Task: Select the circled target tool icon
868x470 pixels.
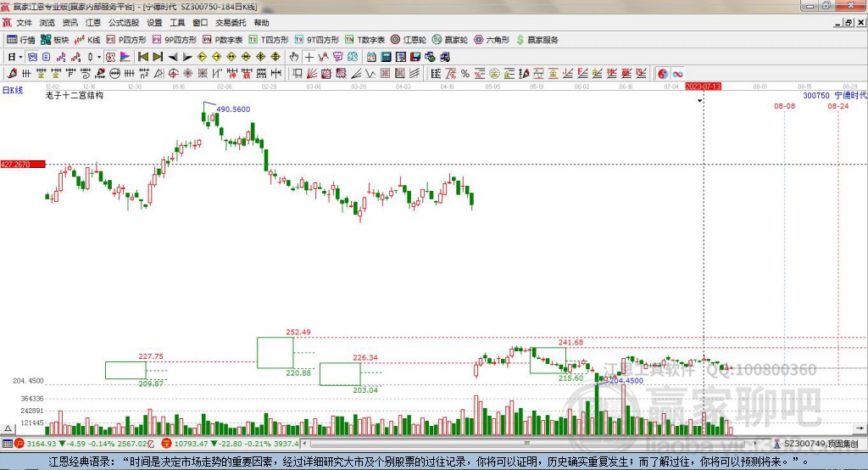Action: coord(173,73)
